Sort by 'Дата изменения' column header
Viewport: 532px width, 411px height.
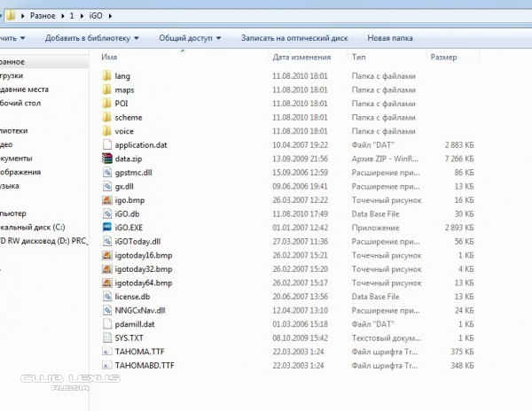(301, 57)
